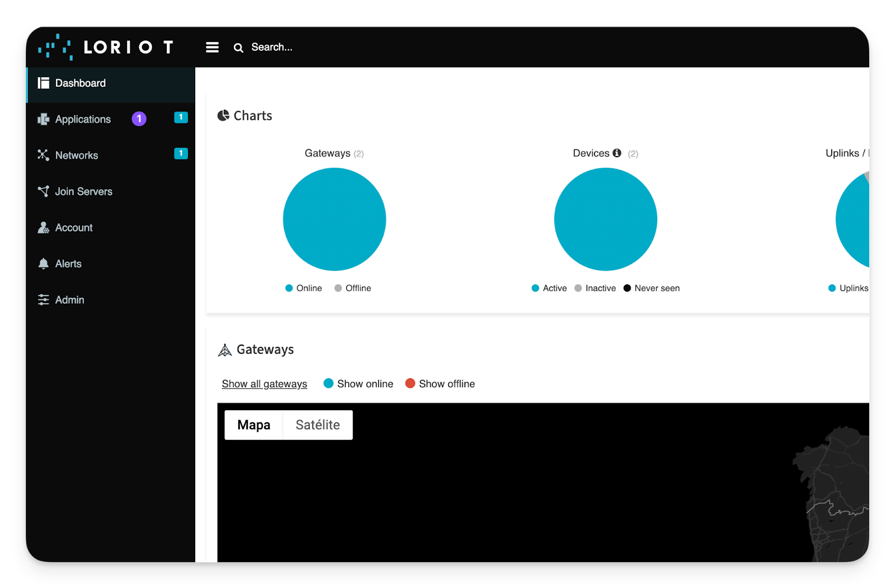The image size is (895, 588).
Task: Toggle Online in Gateways chart legend
Action: (x=304, y=288)
